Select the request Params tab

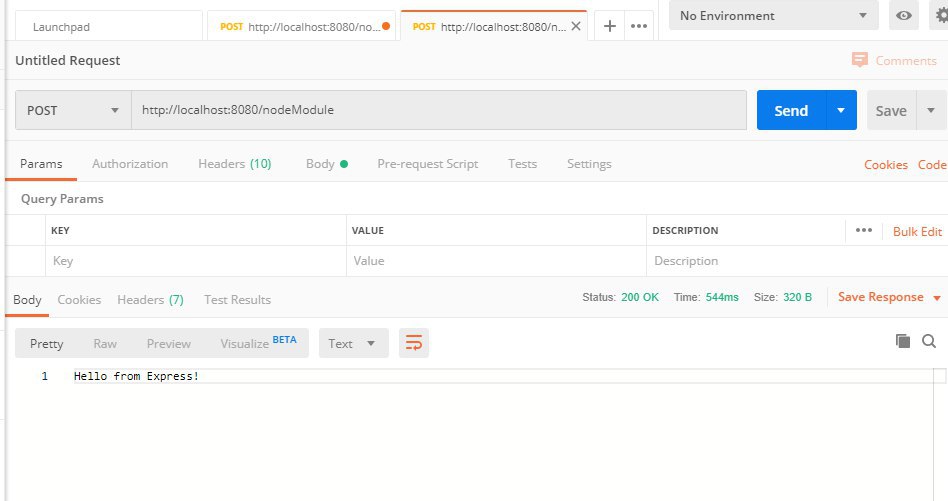coord(41,164)
